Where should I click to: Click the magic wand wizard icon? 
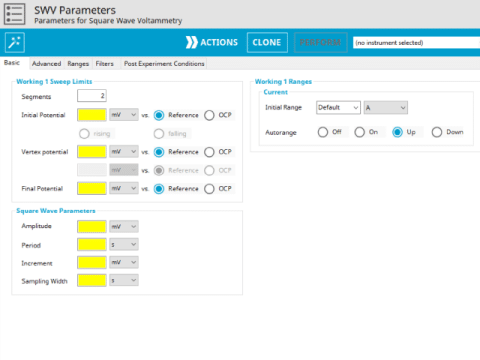point(15,43)
